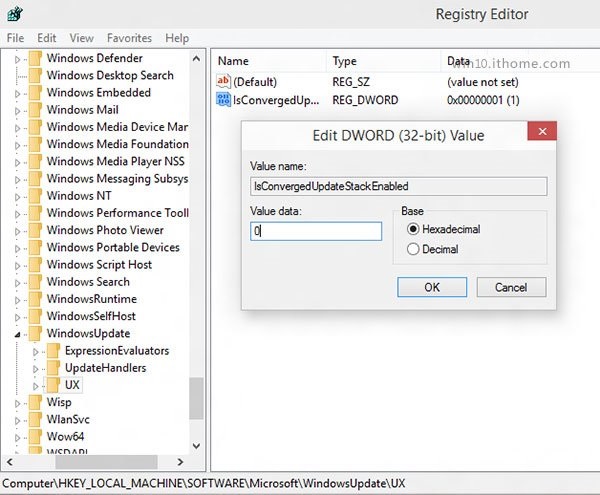
Task: Click the Windows Desktop Search folder icon
Action: point(35,75)
